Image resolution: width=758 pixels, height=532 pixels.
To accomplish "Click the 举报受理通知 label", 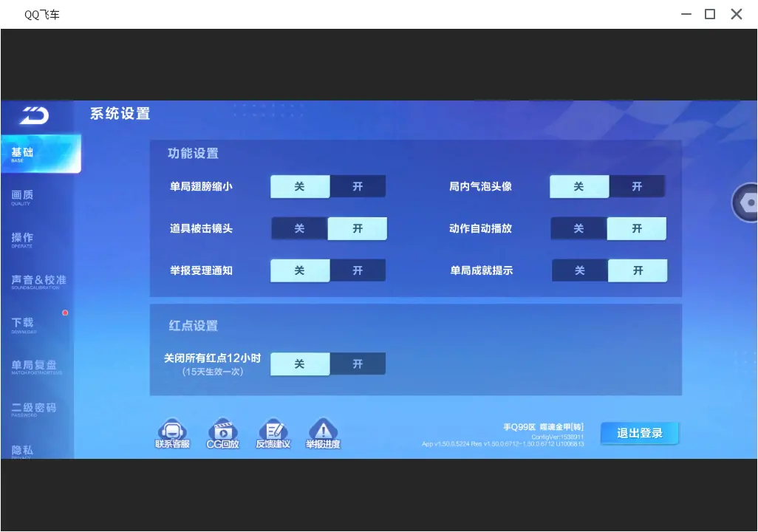I will pyautogui.click(x=201, y=270).
